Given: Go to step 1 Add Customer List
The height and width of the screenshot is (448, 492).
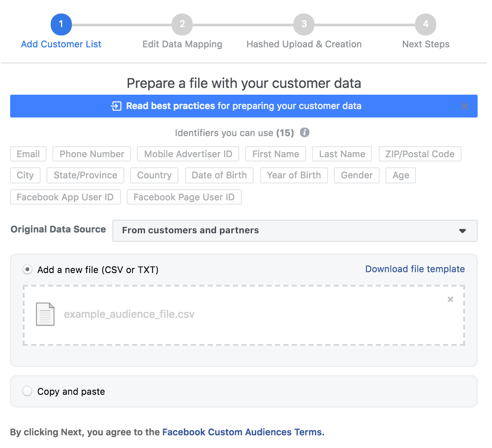Looking at the screenshot, I should click(x=61, y=25).
